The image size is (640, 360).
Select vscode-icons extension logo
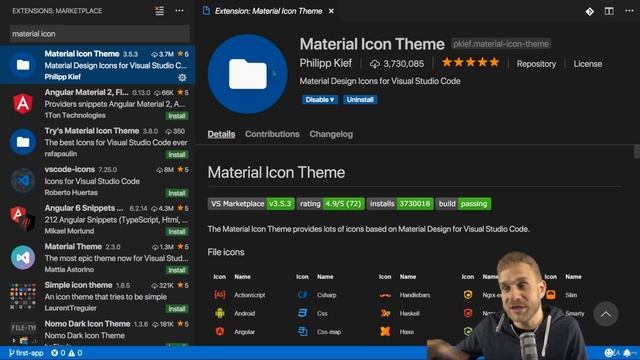(23, 180)
